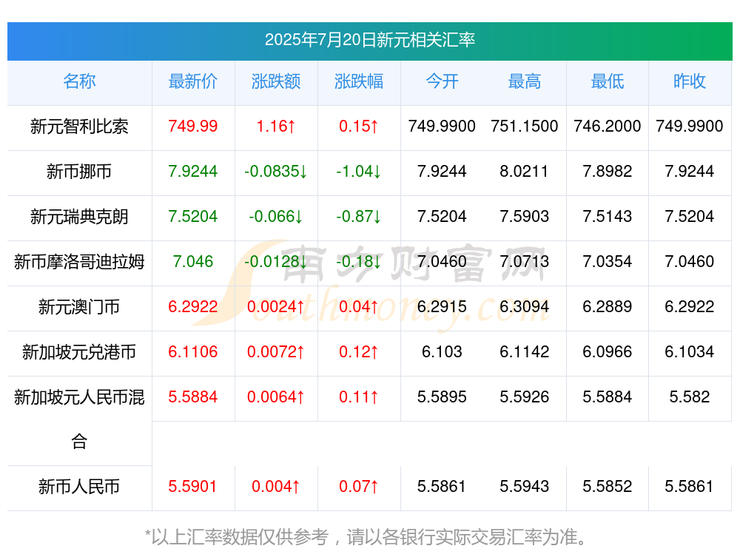Click the low value 6.0966
Image resolution: width=740 pixels, height=560 pixels.
607,352
